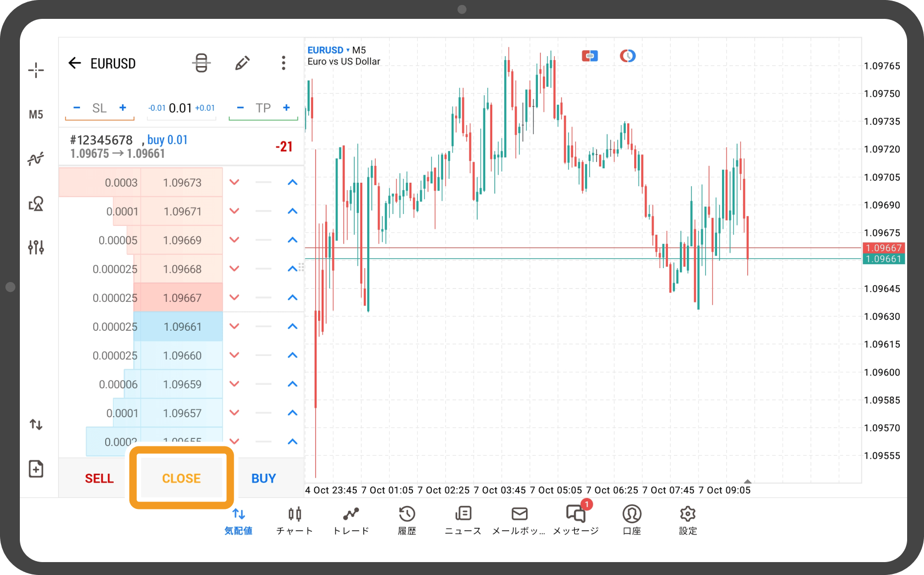
Task: Tap the back arrow beside EURUSD
Action: [74, 63]
